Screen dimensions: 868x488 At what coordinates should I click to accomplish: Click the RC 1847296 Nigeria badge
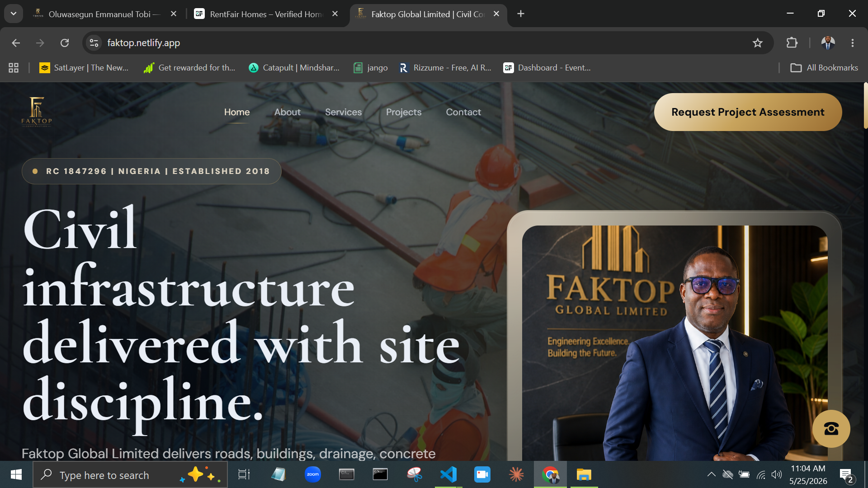pyautogui.click(x=151, y=171)
